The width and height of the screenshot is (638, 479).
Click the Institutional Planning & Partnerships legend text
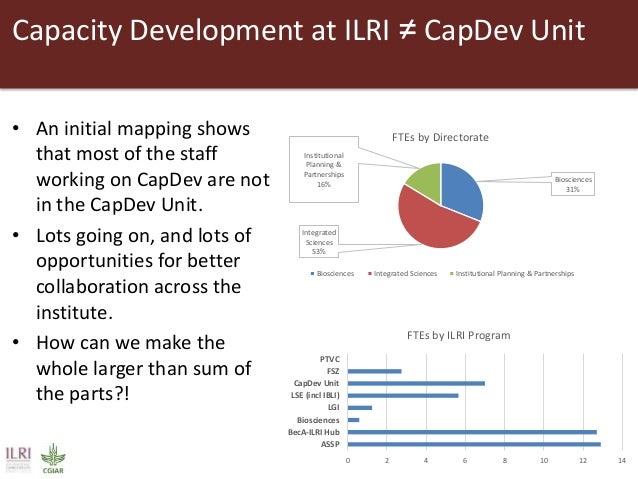click(515, 273)
